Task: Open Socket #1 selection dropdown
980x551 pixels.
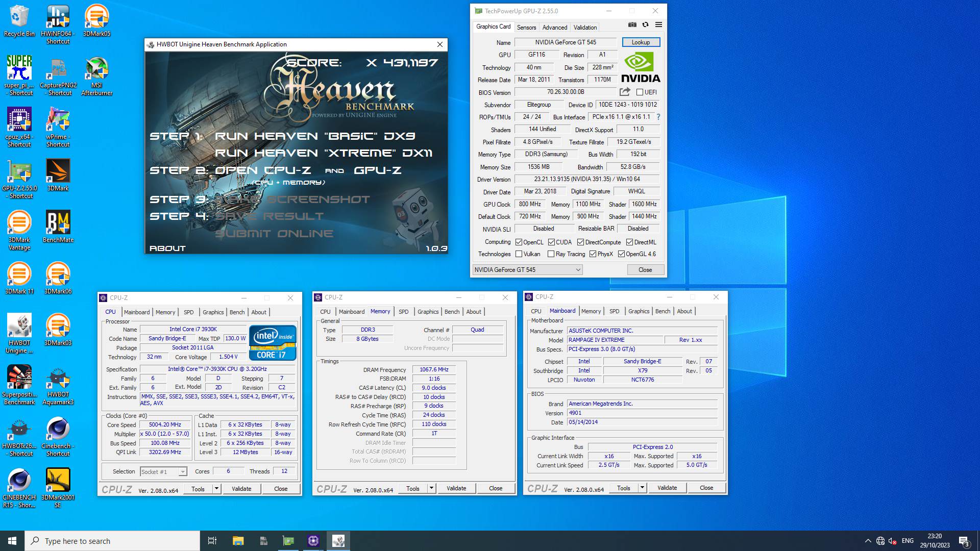Action: point(163,472)
